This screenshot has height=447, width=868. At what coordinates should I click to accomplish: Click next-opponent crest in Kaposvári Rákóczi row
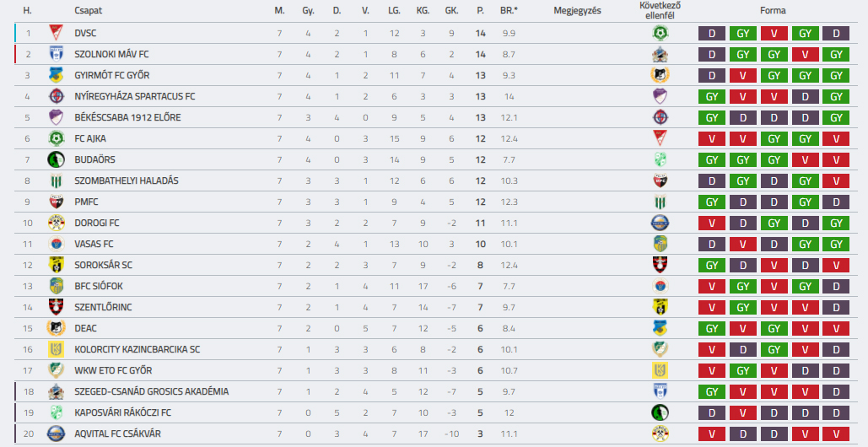(660, 412)
